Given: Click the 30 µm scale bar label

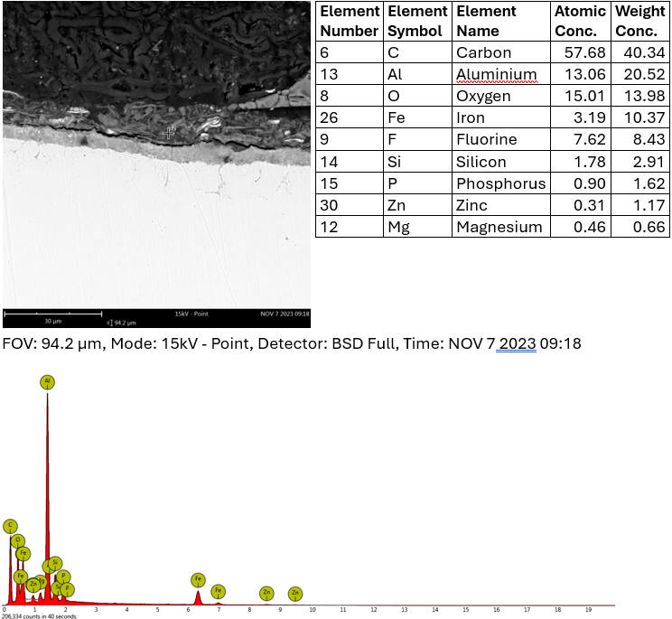Looking at the screenshot, I should 53,321.
